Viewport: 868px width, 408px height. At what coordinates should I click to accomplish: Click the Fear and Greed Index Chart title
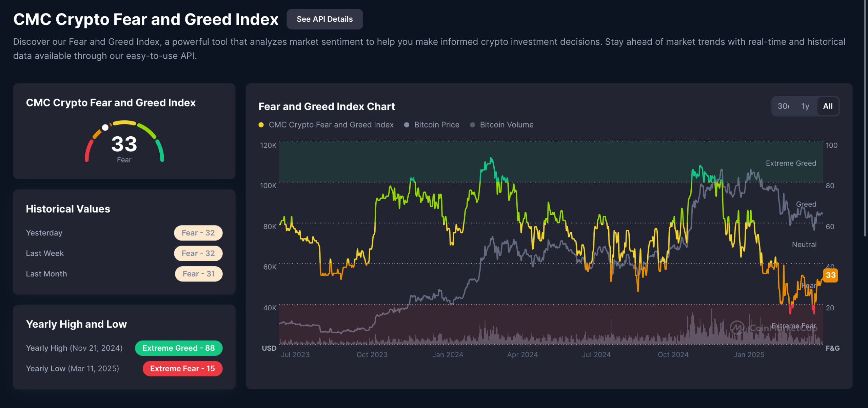[327, 106]
